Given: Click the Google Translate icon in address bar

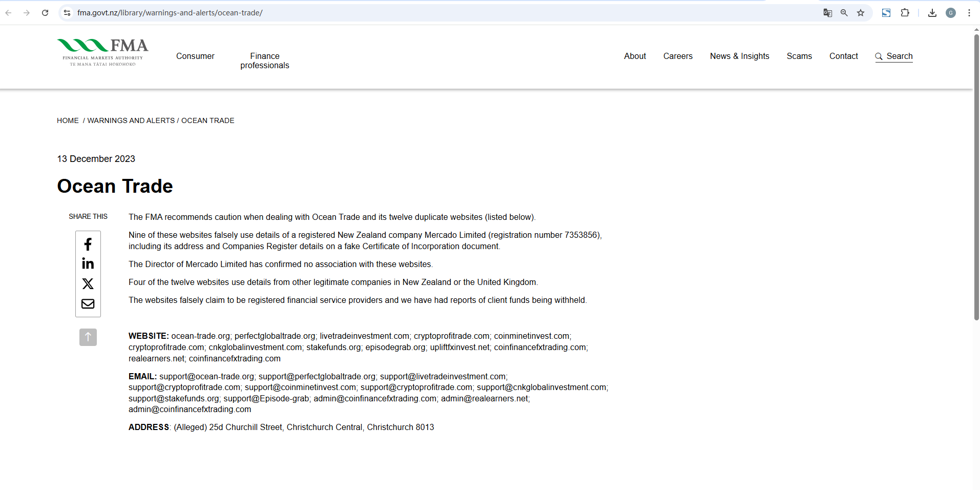Looking at the screenshot, I should tap(827, 13).
